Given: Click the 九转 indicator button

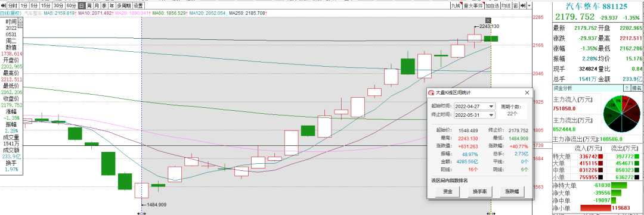Looking at the screenshot, I should [x=456, y=6].
